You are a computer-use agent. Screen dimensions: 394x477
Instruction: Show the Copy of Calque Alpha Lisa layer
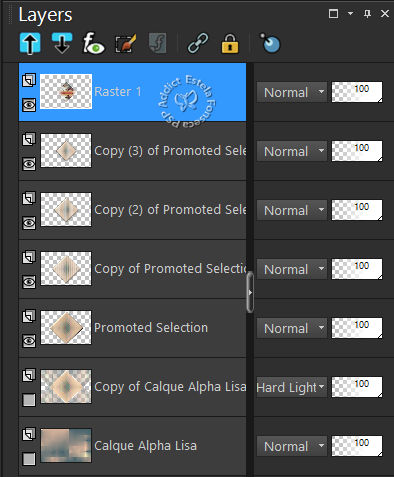click(x=29, y=400)
